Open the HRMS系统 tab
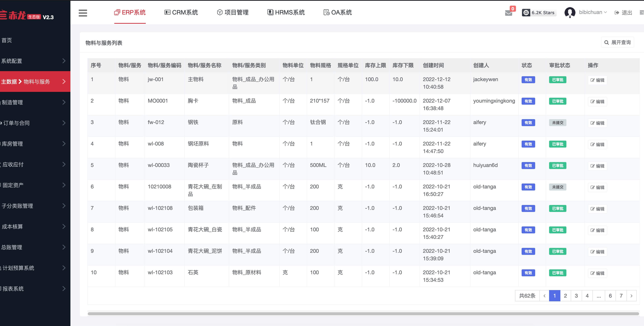This screenshot has height=326, width=644. pos(286,12)
